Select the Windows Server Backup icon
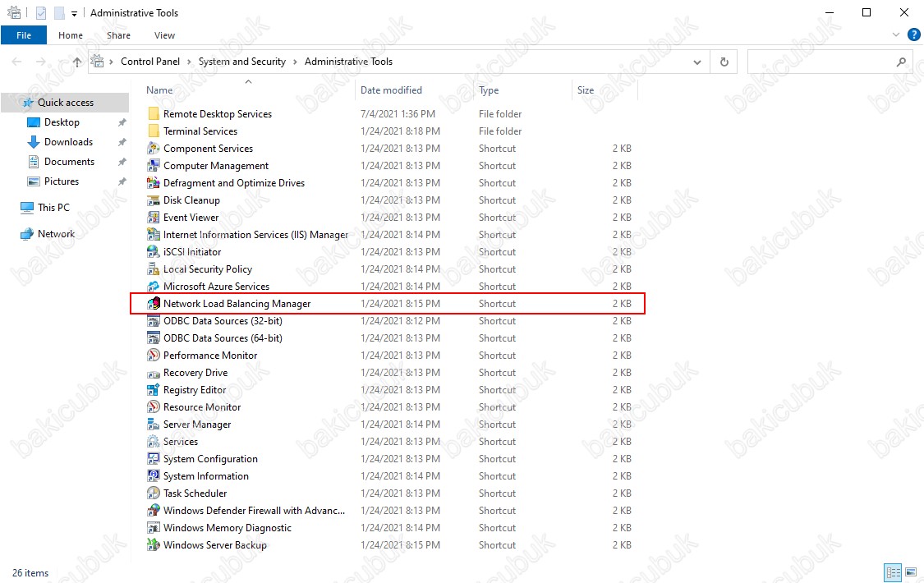The image size is (924, 583). click(154, 544)
